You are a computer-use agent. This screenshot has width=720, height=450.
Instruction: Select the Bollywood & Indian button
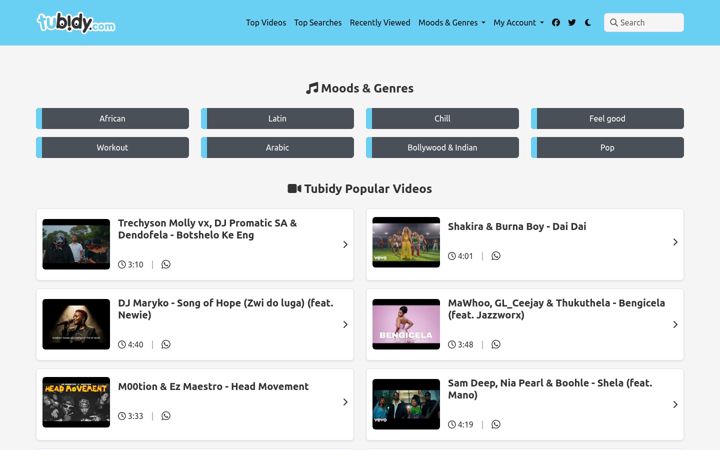(442, 147)
